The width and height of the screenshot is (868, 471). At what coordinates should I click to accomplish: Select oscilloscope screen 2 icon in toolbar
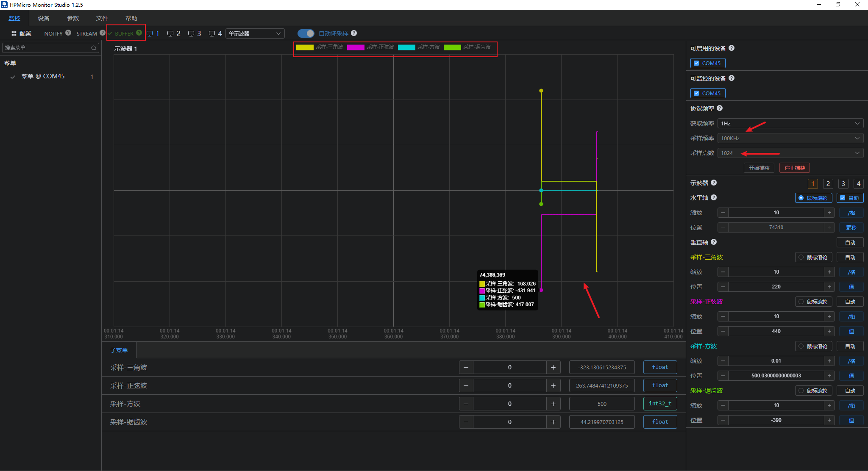170,33
